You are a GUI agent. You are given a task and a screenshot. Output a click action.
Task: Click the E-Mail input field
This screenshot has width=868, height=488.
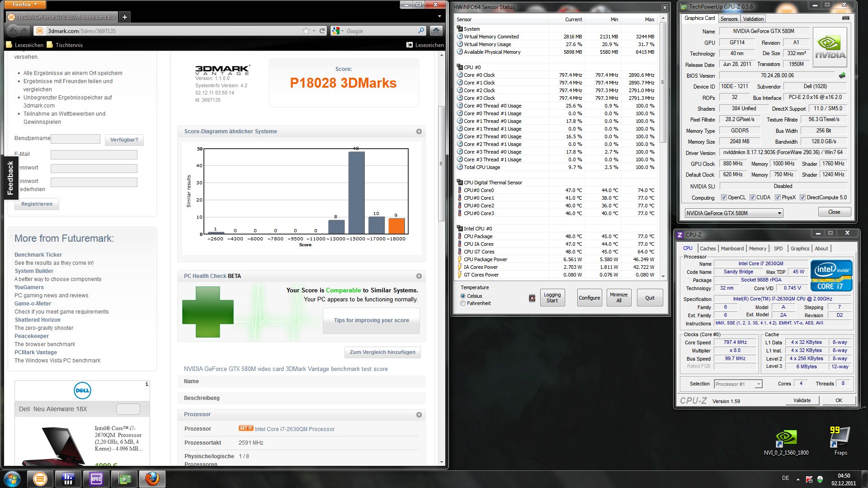94,155
